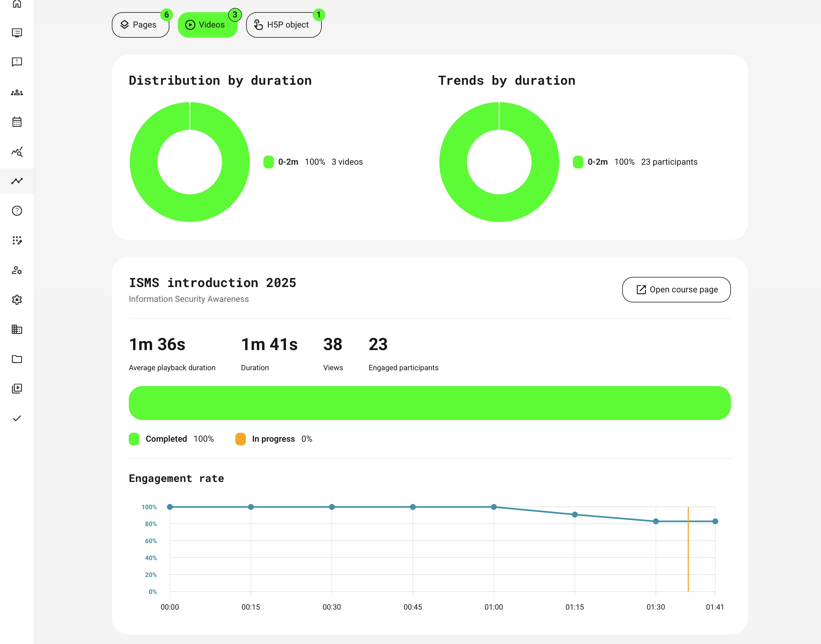Select the feedback message sidebar icon

click(17, 62)
